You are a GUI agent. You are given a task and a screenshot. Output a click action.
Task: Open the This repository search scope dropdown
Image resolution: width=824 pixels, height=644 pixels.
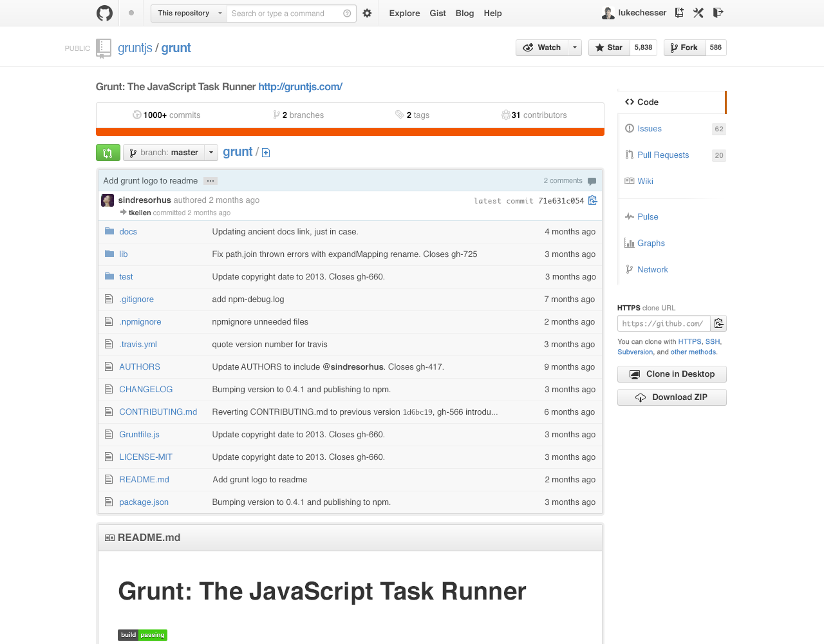pos(189,13)
